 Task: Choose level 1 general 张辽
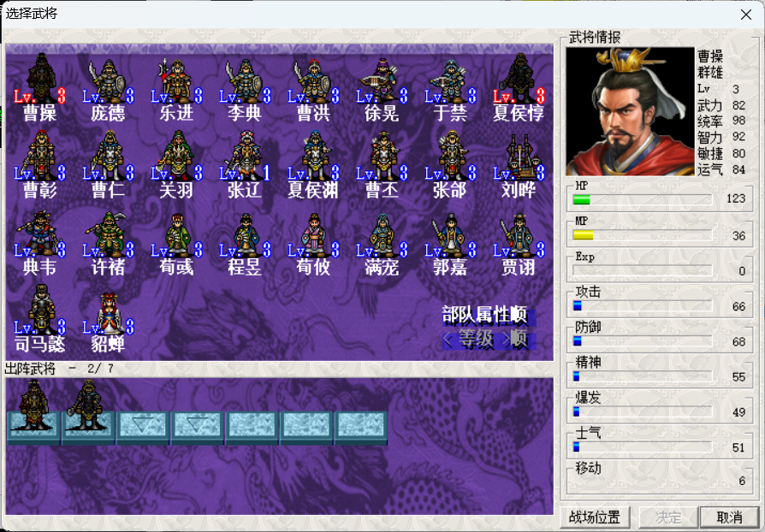click(245, 165)
